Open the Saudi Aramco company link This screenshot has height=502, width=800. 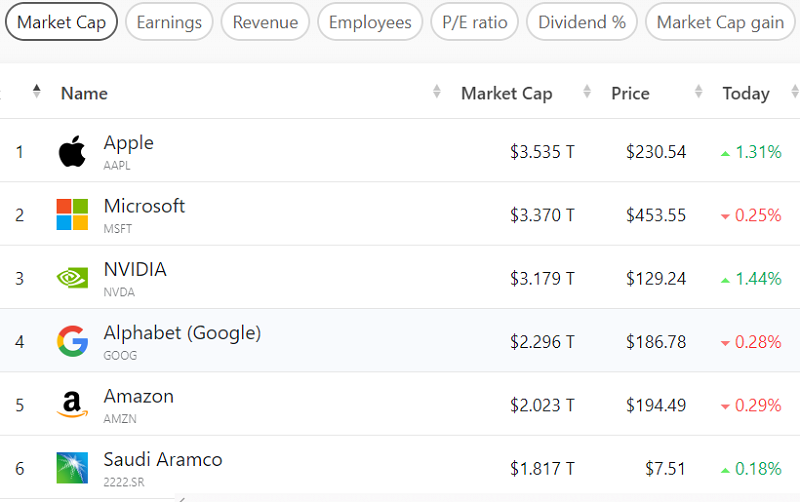tap(163, 460)
